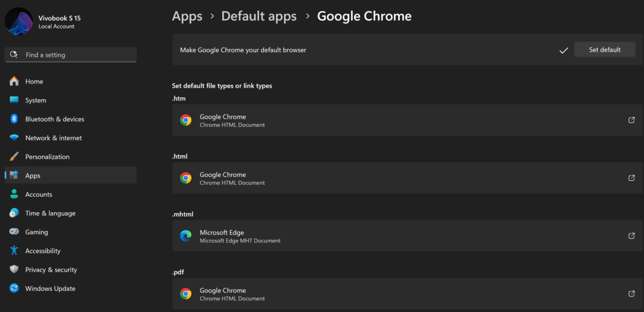This screenshot has height=312, width=644.
Task: Open external link icon for .html
Action: coord(632,178)
